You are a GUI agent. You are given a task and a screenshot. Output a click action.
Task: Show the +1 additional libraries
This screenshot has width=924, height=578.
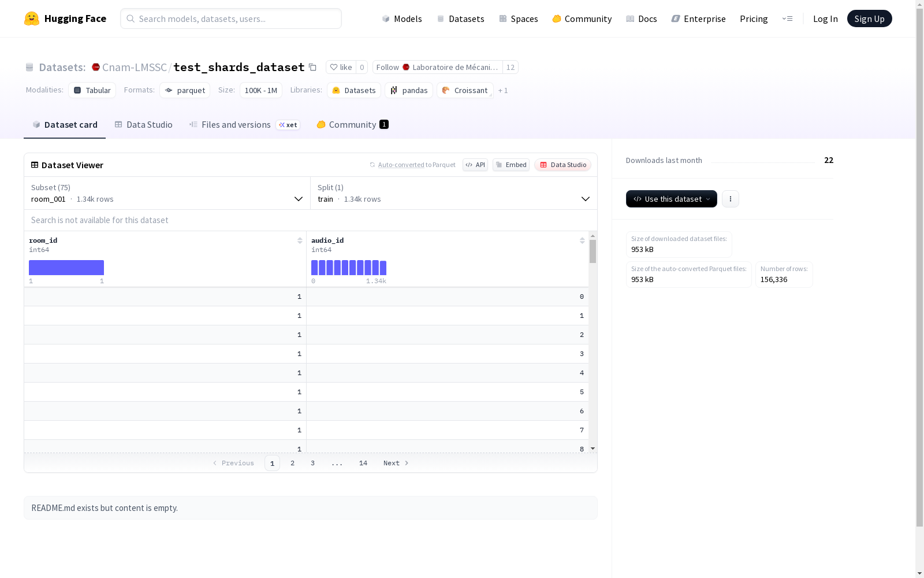point(503,90)
